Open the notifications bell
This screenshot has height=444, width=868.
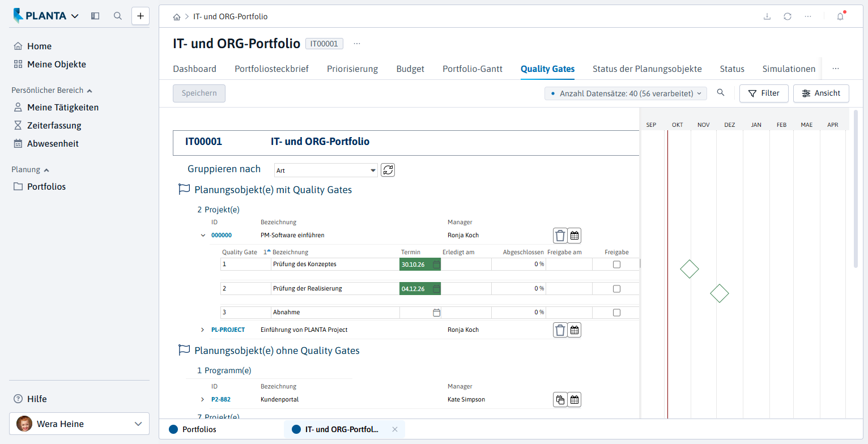tap(840, 16)
